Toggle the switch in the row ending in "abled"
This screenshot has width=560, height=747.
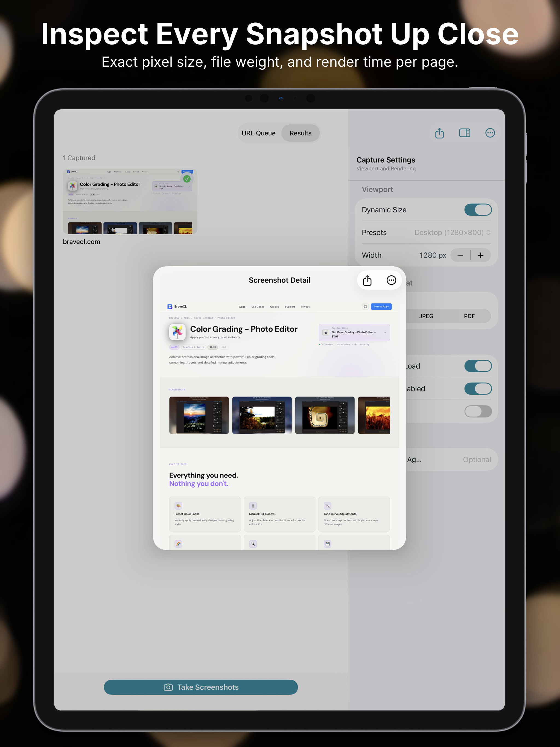478,389
